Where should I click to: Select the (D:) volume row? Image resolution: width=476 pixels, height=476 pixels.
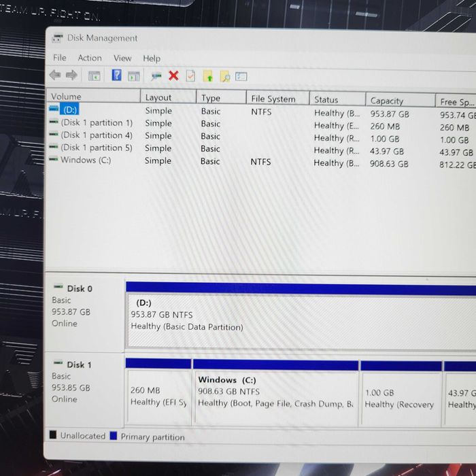pos(261,112)
